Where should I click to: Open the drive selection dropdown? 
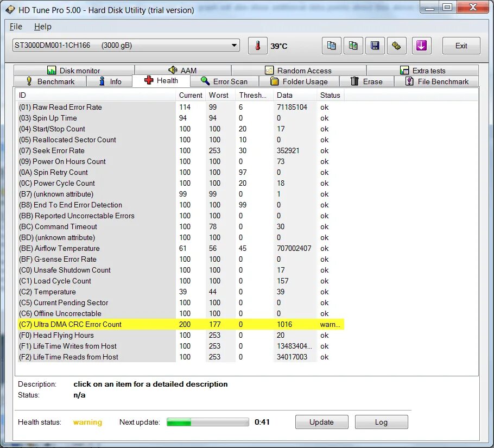click(126, 46)
